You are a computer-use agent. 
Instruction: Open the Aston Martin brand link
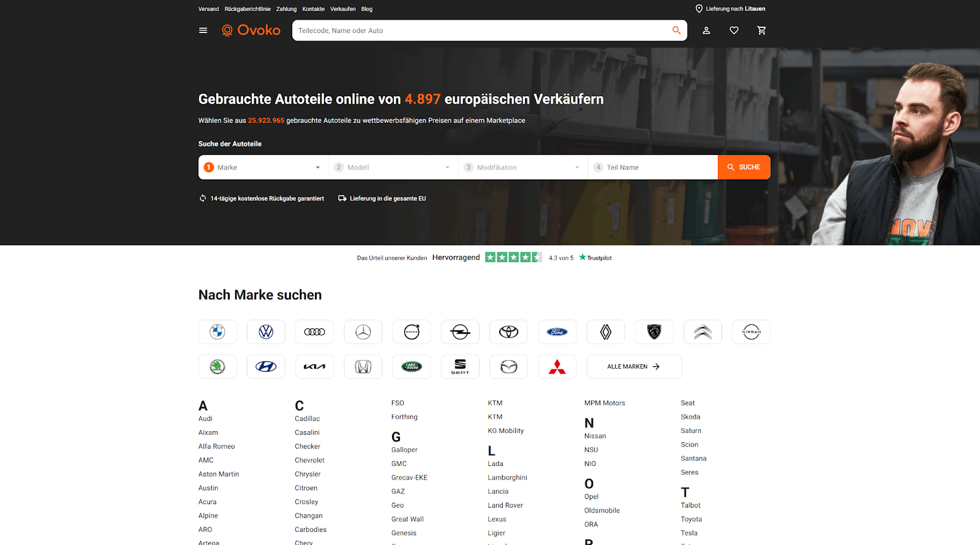[219, 474]
